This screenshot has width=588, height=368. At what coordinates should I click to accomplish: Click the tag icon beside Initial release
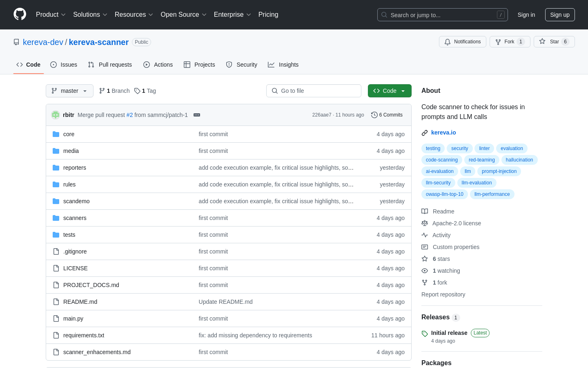425,334
